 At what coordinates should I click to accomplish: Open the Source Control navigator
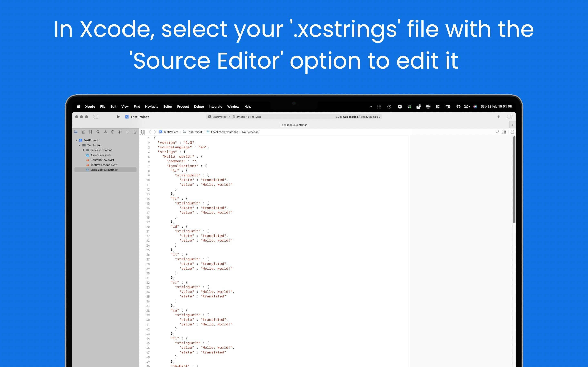[x=83, y=132]
